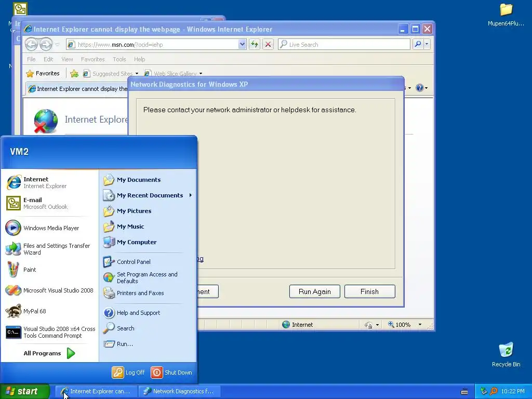The height and width of the screenshot is (399, 532).
Task: Open the View menu in Internet Explorer
Action: click(x=67, y=59)
